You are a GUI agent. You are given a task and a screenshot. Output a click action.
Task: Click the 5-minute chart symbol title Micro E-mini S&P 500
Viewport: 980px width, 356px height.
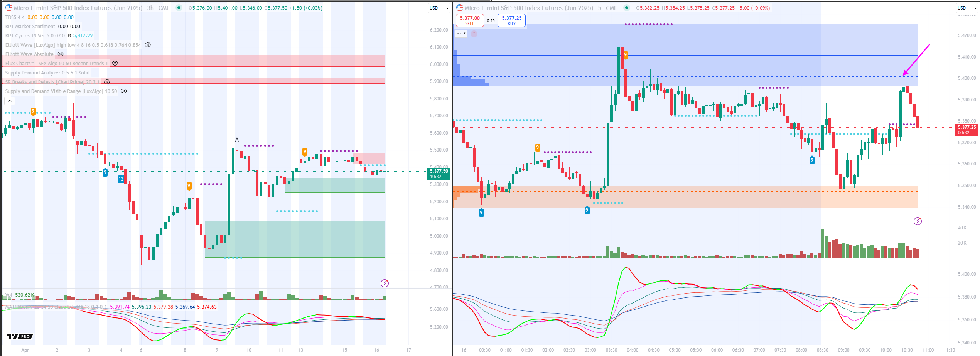point(529,8)
